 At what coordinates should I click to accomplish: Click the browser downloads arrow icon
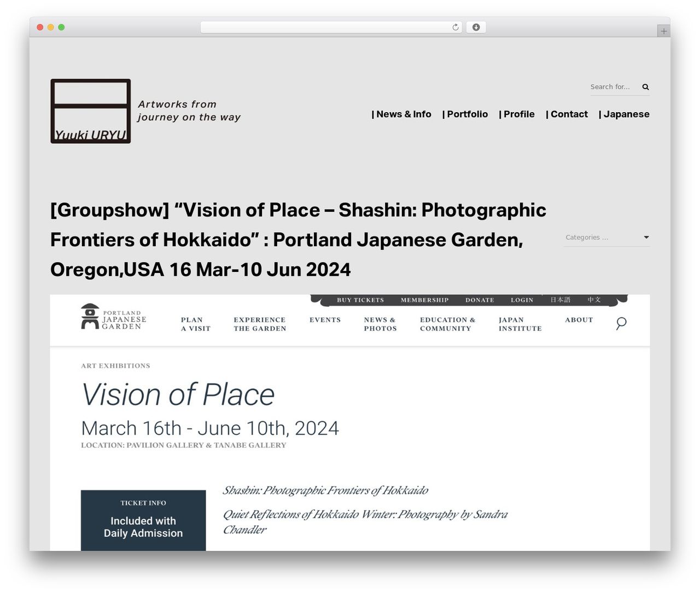[x=476, y=27]
